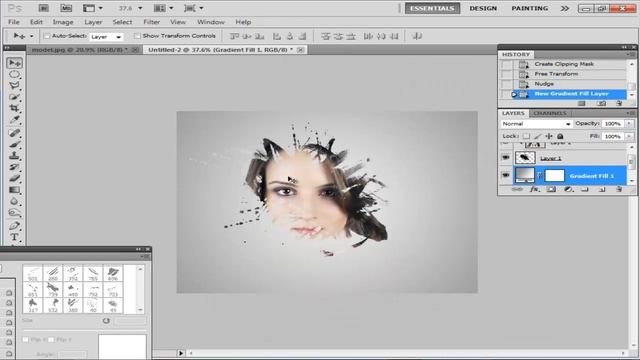Enable Show Transform Controls checkbox
640x360 pixels.
coord(137,36)
